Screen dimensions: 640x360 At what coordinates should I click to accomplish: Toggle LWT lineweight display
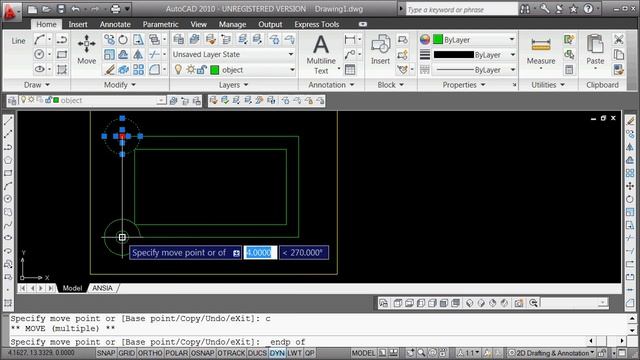(x=294, y=353)
